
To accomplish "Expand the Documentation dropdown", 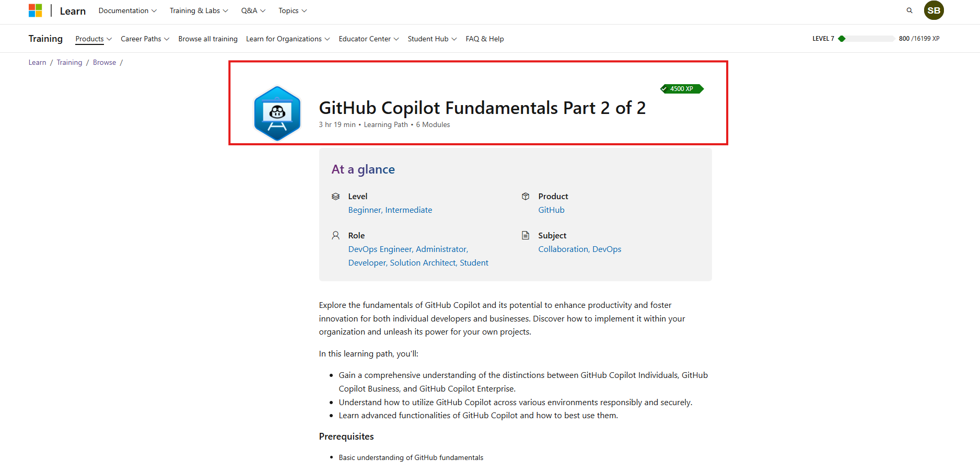I will click(x=127, y=10).
